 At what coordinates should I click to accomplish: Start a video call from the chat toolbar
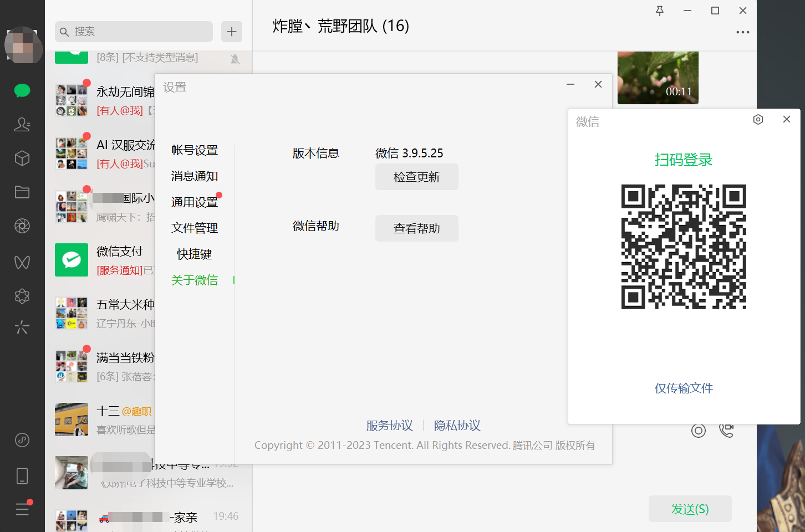[727, 430]
